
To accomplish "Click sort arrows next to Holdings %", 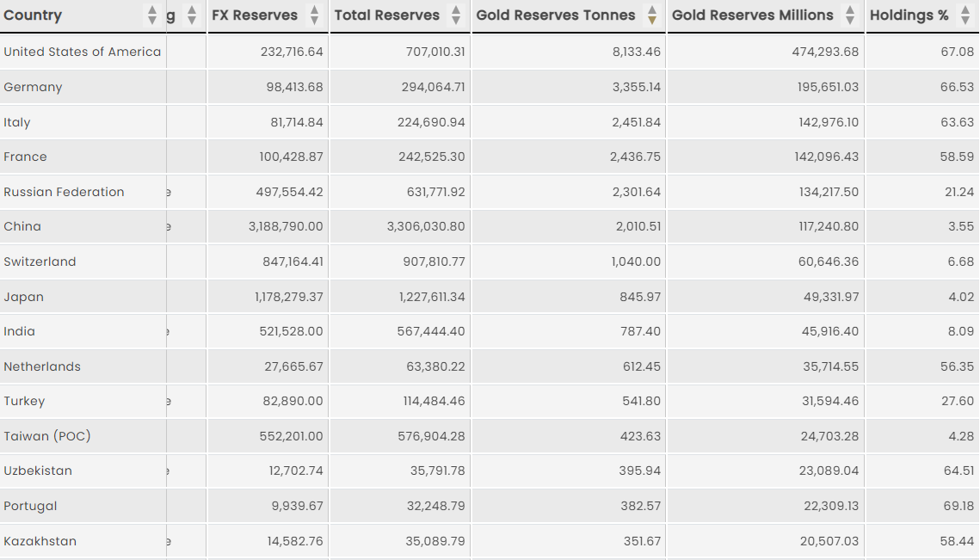I will coord(965,15).
